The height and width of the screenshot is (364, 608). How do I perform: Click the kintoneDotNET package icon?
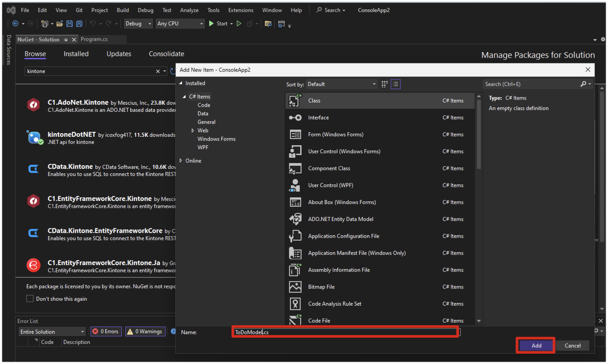(34, 137)
